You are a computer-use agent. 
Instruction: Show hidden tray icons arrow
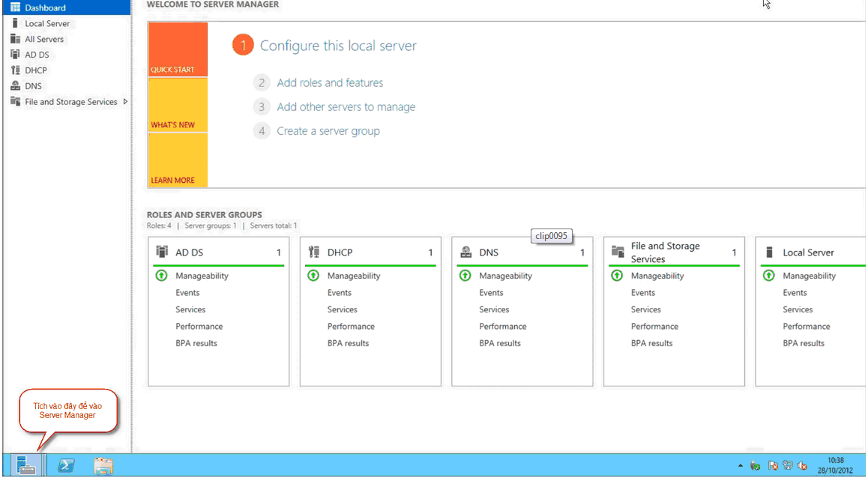pos(741,466)
